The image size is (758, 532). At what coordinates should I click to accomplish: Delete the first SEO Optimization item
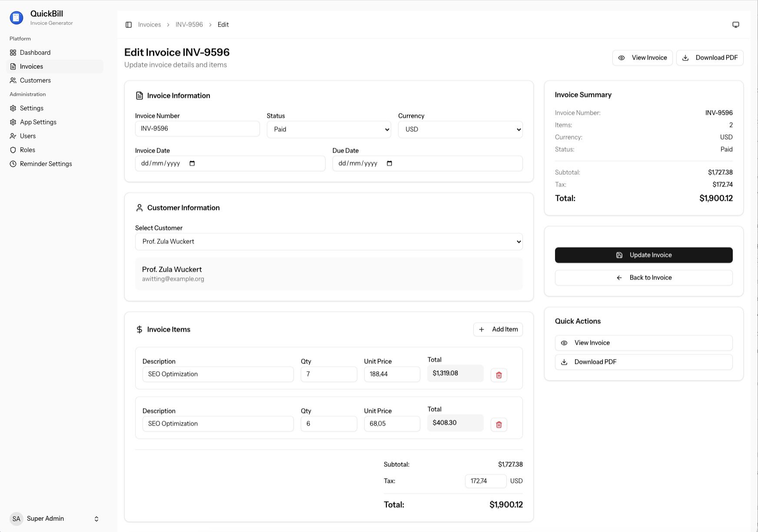[499, 375]
